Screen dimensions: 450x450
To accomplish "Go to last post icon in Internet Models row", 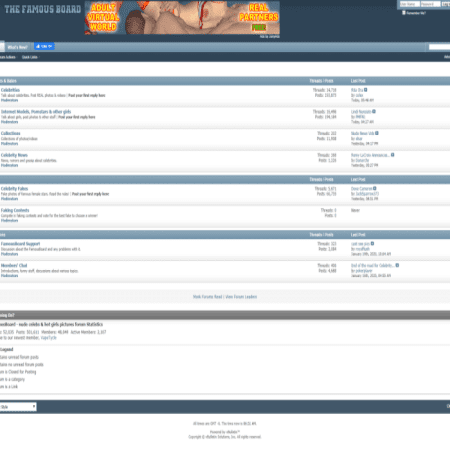I will click(374, 112).
